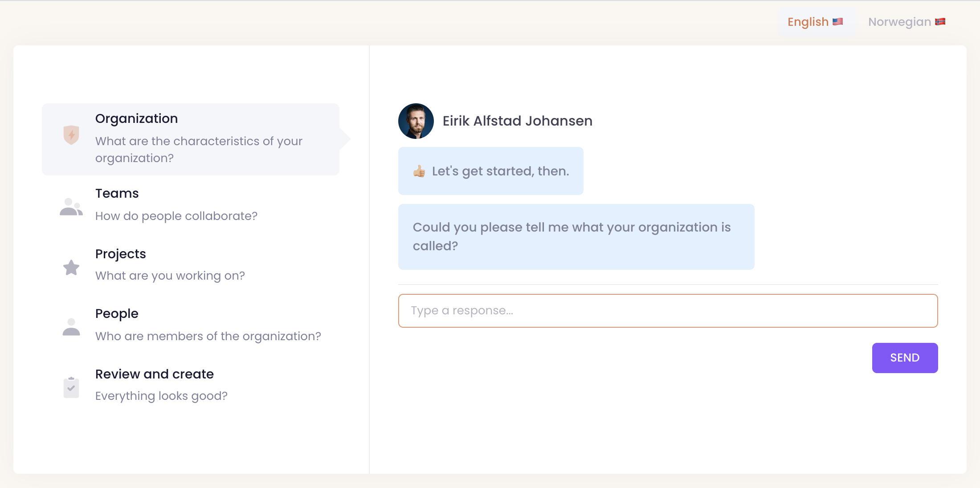This screenshot has height=488, width=980.
Task: Click the Eirik Alfstad Johansen name
Action: tap(517, 121)
